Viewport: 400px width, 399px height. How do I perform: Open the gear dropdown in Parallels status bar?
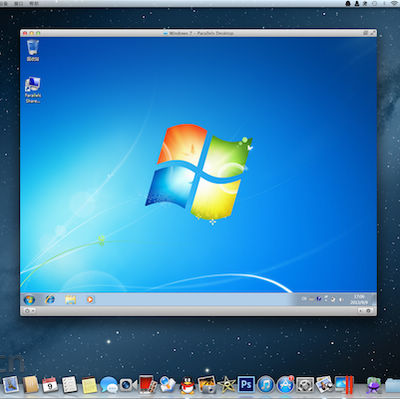29,311
